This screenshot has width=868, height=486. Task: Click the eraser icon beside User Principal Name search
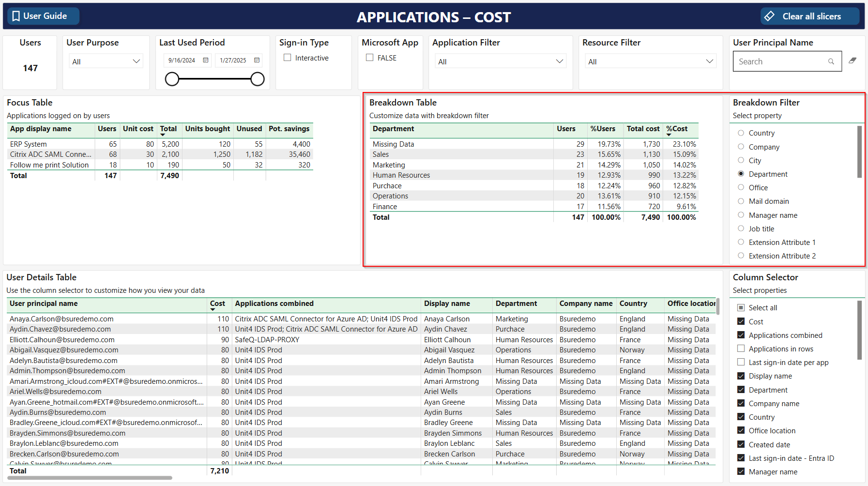tap(853, 61)
